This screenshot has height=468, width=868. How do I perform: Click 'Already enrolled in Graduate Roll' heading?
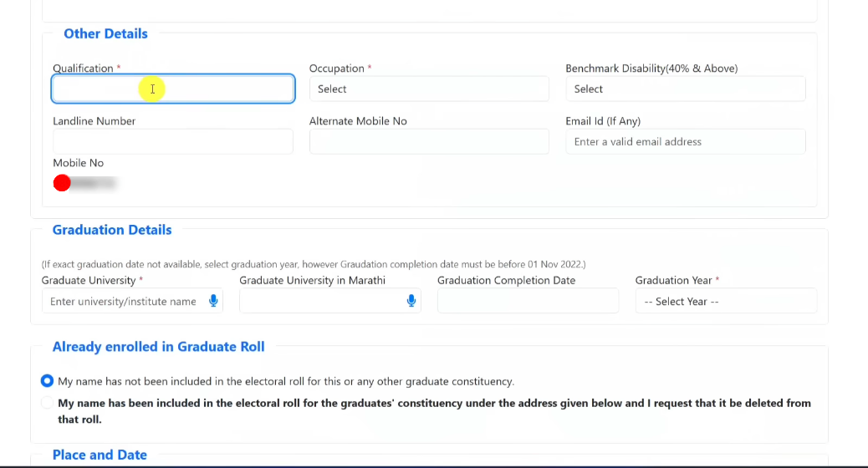[158, 347]
